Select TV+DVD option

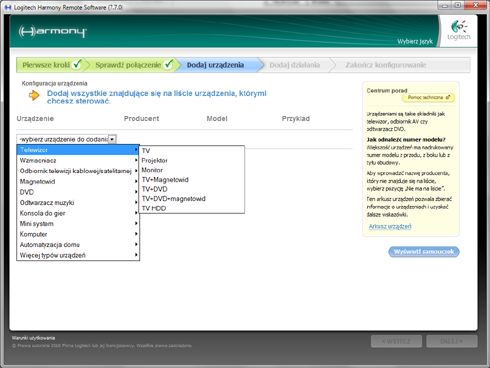pyautogui.click(x=192, y=189)
